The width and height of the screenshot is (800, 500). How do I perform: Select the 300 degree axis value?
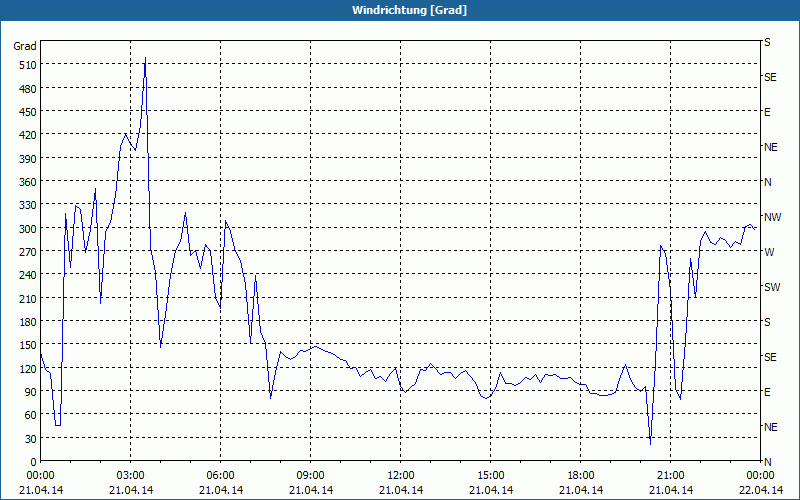coord(28,229)
